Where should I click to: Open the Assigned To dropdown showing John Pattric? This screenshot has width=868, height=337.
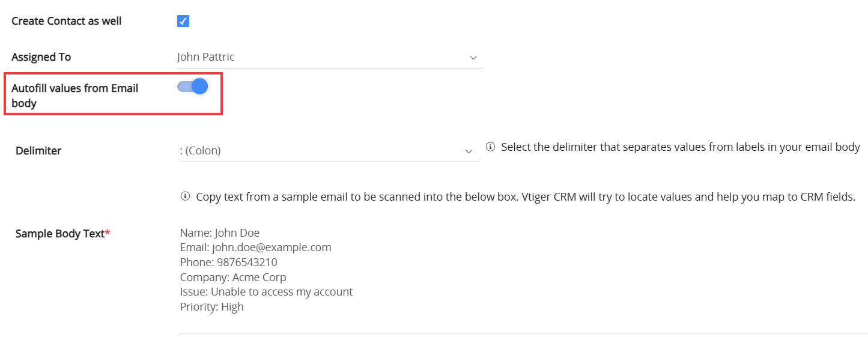pyautogui.click(x=324, y=58)
